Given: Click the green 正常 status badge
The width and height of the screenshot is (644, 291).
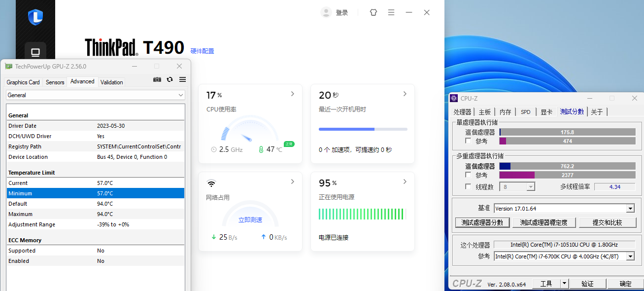Looking at the screenshot, I should [289, 144].
